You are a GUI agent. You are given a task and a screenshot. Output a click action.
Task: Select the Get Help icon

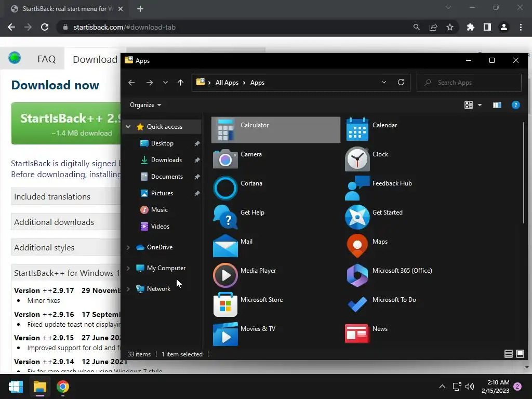[225, 217]
